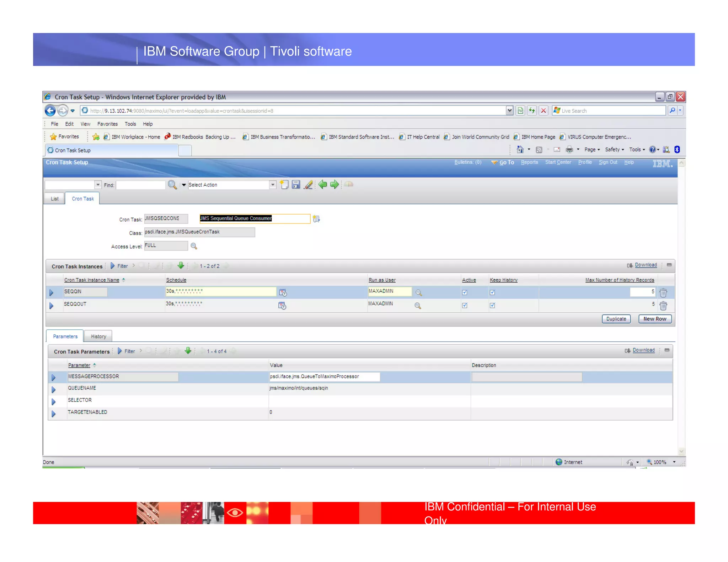Viewport: 728px width, 562px height.
Task: Delete the SEQQOUT row with trash icon
Action: tap(663, 306)
